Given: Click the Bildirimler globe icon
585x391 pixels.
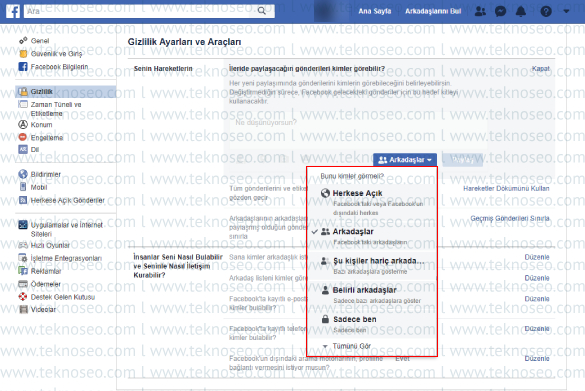Looking at the screenshot, I should click(x=23, y=174).
